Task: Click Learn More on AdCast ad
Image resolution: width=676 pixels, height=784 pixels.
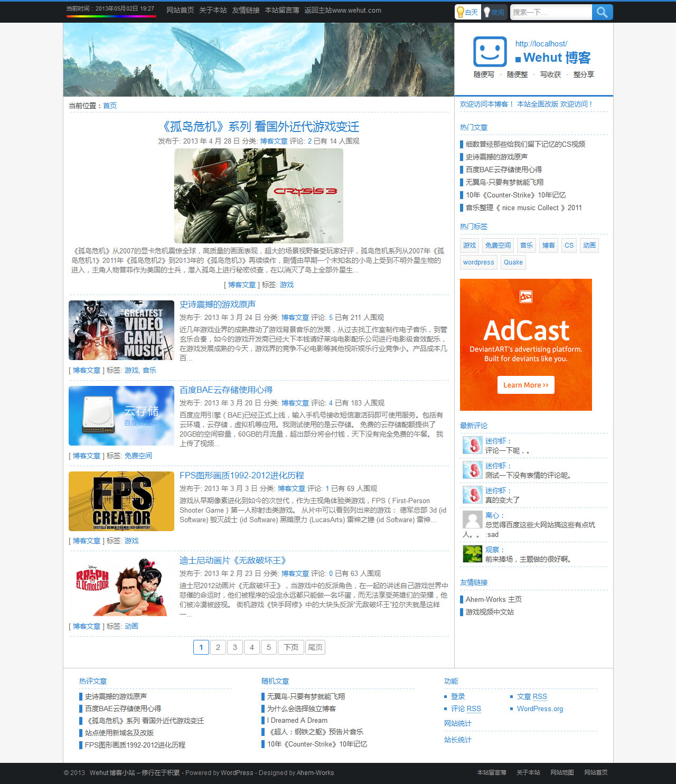Action: (525, 385)
